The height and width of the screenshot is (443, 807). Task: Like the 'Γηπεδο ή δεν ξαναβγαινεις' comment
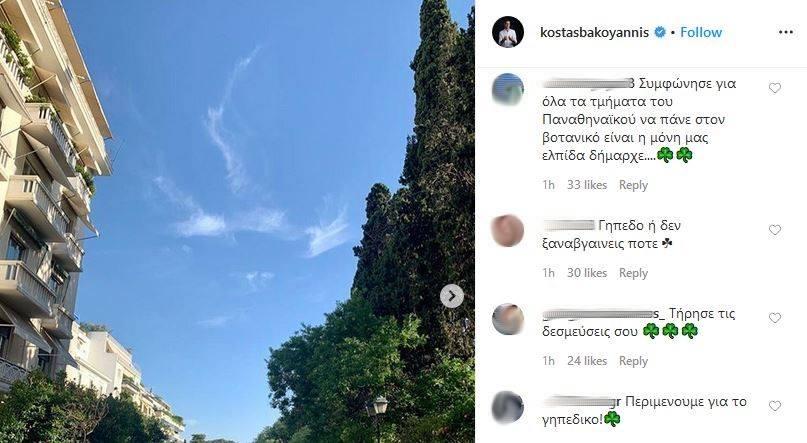click(x=775, y=230)
